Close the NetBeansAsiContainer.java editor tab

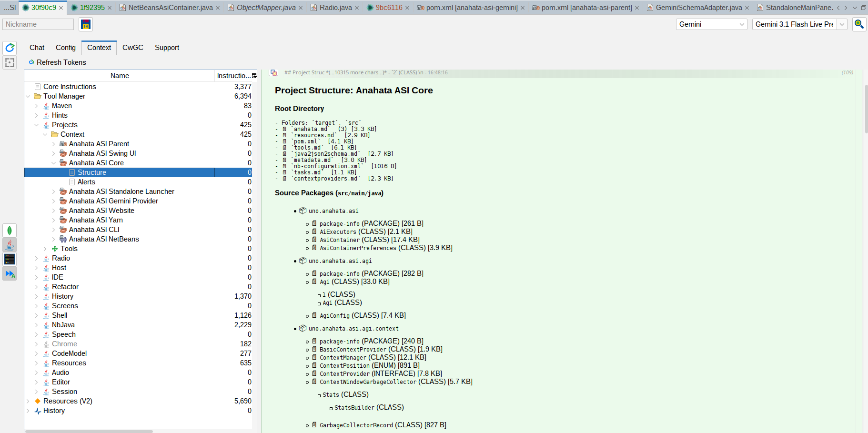(x=218, y=8)
